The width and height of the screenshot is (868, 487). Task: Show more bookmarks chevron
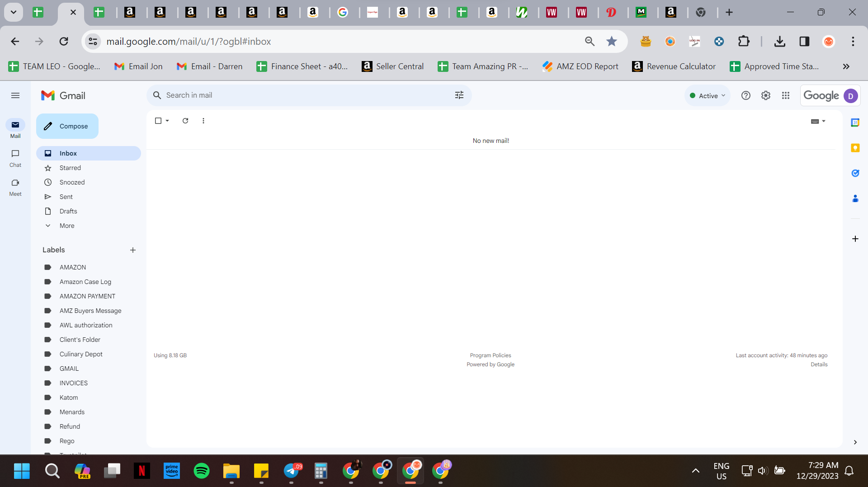coord(846,66)
